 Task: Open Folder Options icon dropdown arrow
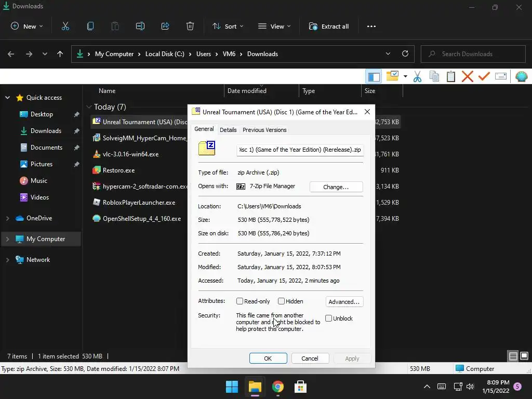tap(405, 76)
